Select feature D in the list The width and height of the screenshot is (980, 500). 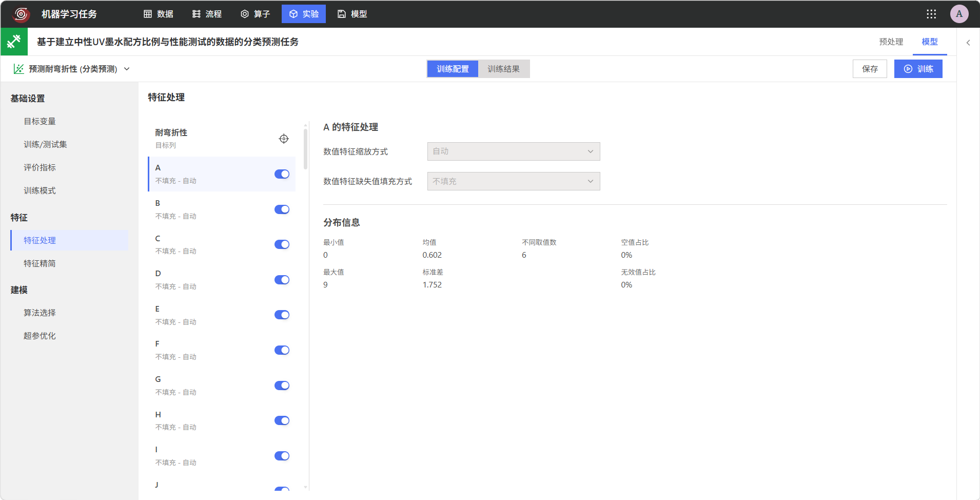pyautogui.click(x=222, y=280)
